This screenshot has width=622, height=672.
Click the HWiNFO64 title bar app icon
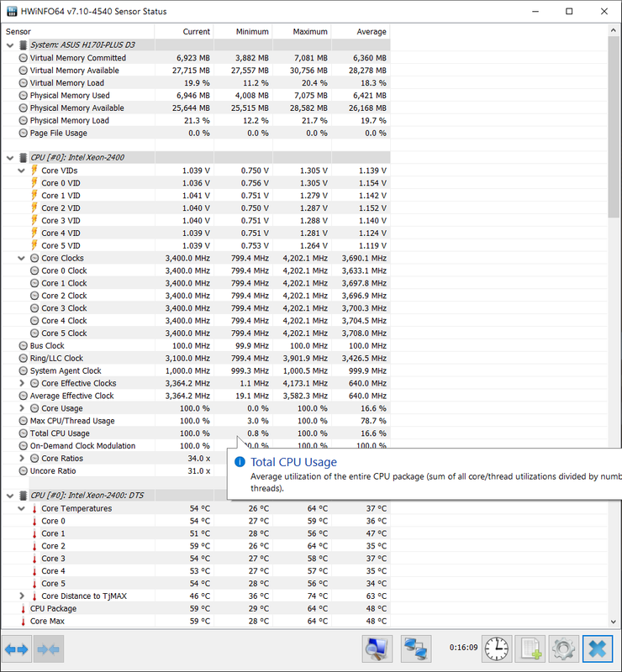coord(12,12)
